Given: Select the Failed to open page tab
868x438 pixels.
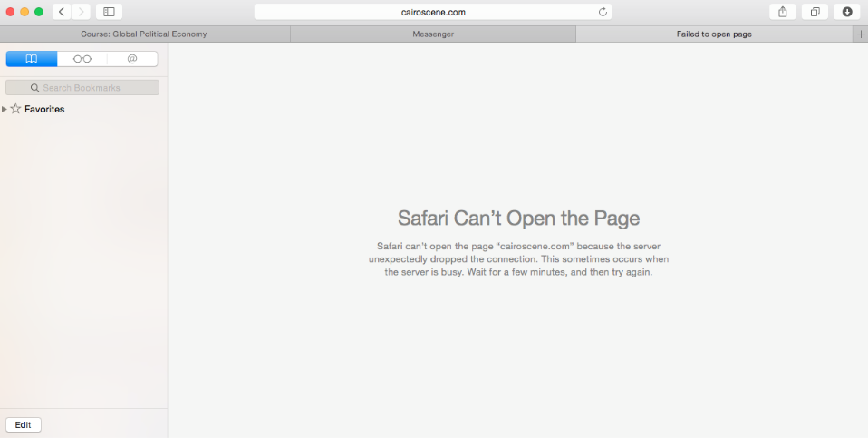Looking at the screenshot, I should [714, 34].
